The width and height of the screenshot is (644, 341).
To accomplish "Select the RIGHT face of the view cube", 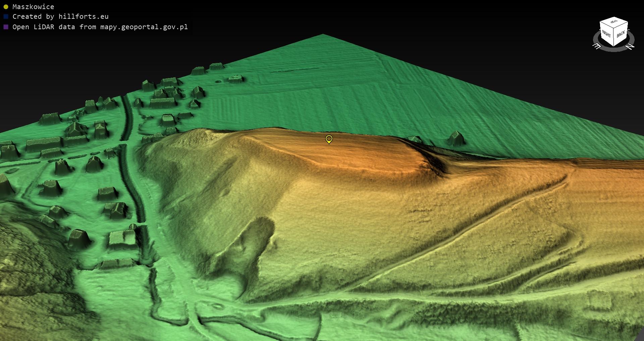I will click(606, 34).
